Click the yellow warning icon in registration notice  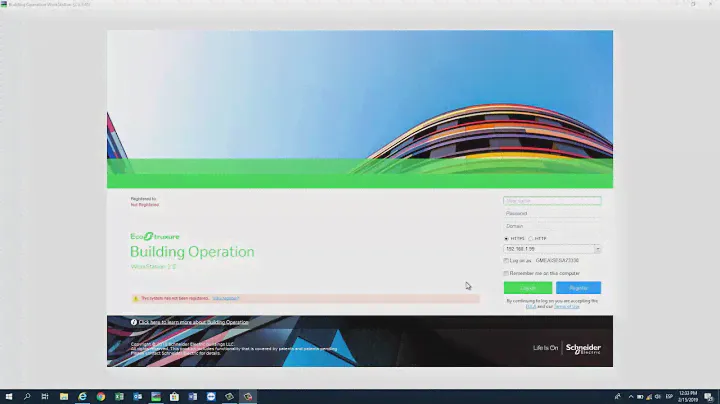tap(136, 298)
